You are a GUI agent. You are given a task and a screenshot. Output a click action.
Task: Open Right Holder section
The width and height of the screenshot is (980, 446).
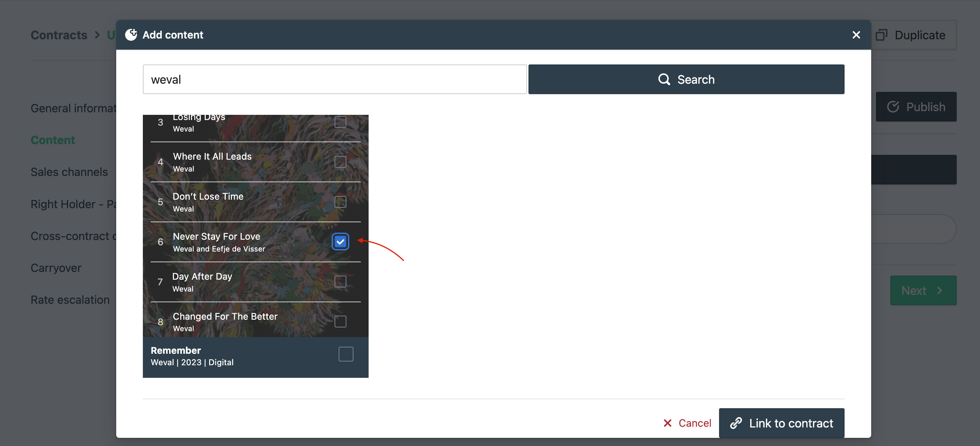pyautogui.click(x=73, y=204)
